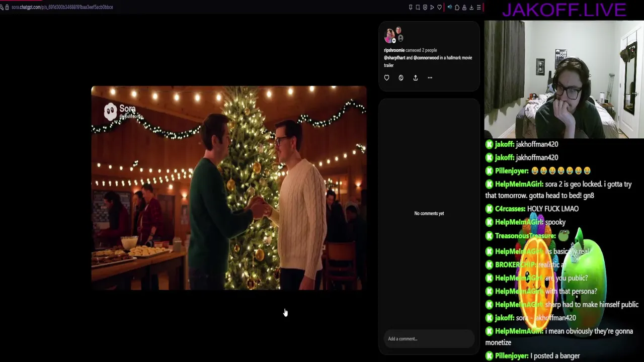The width and height of the screenshot is (644, 362).
Task: Open the extensions puzzle icon
Action: (x=457, y=8)
